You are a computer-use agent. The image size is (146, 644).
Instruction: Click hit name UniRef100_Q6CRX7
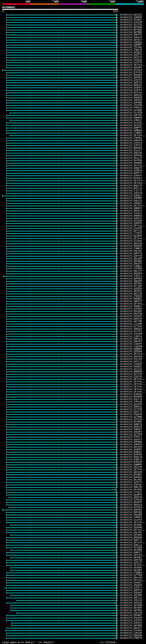(131, 628)
